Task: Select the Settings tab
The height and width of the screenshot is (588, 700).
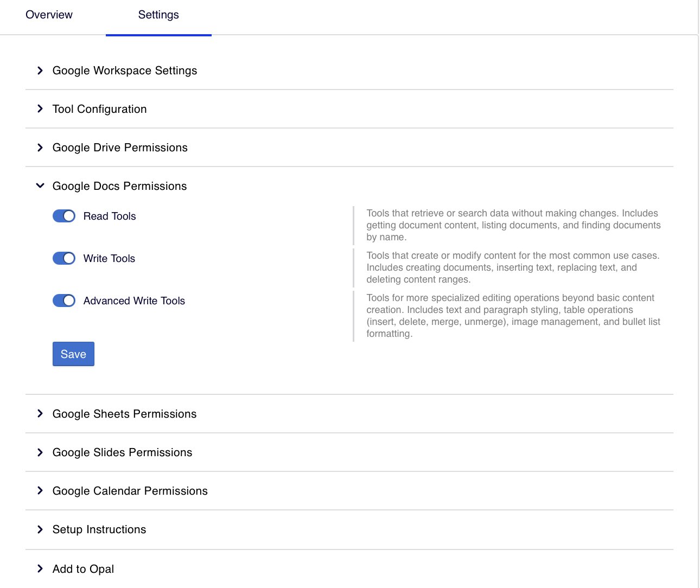Action: coord(158,15)
